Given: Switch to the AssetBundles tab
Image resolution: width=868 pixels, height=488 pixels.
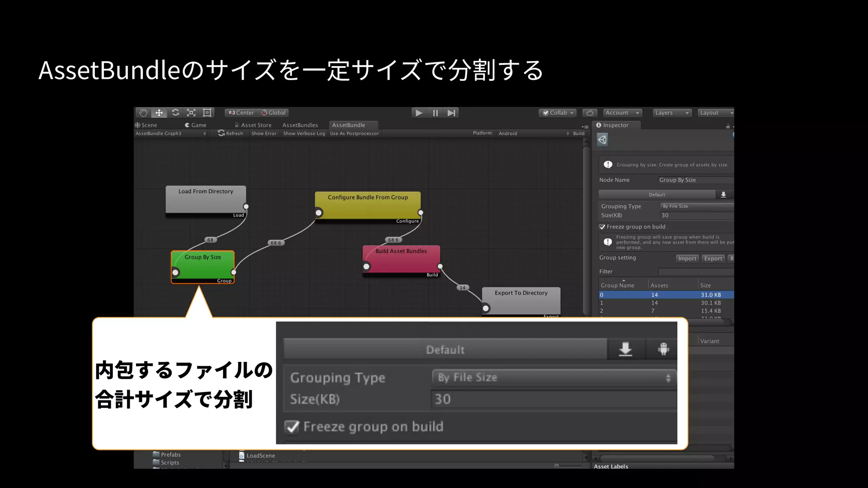Looking at the screenshot, I should coord(300,125).
